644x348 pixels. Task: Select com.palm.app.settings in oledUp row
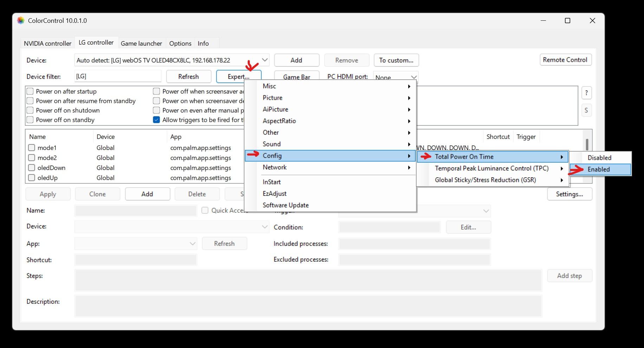click(x=201, y=178)
